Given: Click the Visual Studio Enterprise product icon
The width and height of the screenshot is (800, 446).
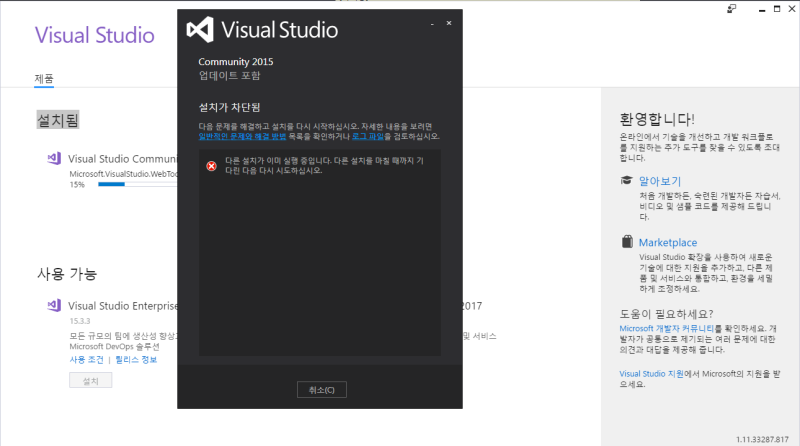Looking at the screenshot, I should tap(54, 306).
